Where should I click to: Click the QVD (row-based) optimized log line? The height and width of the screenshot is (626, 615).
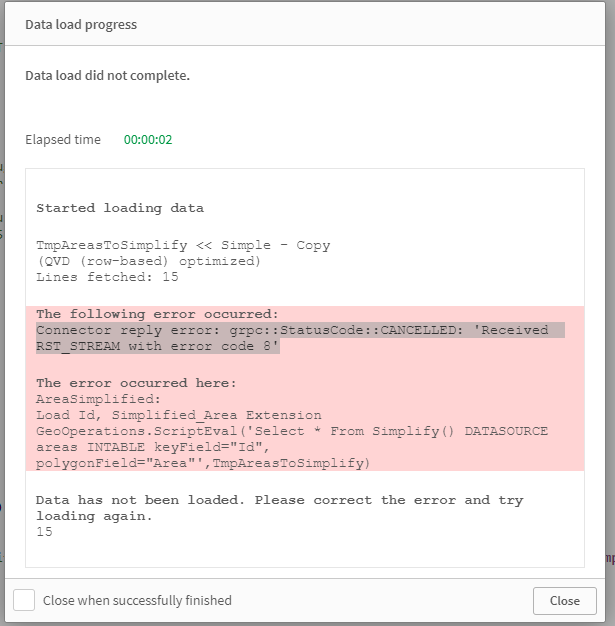pyautogui.click(x=148, y=261)
